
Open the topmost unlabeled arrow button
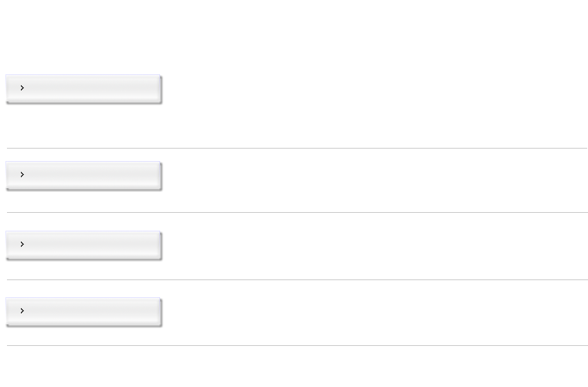point(84,89)
